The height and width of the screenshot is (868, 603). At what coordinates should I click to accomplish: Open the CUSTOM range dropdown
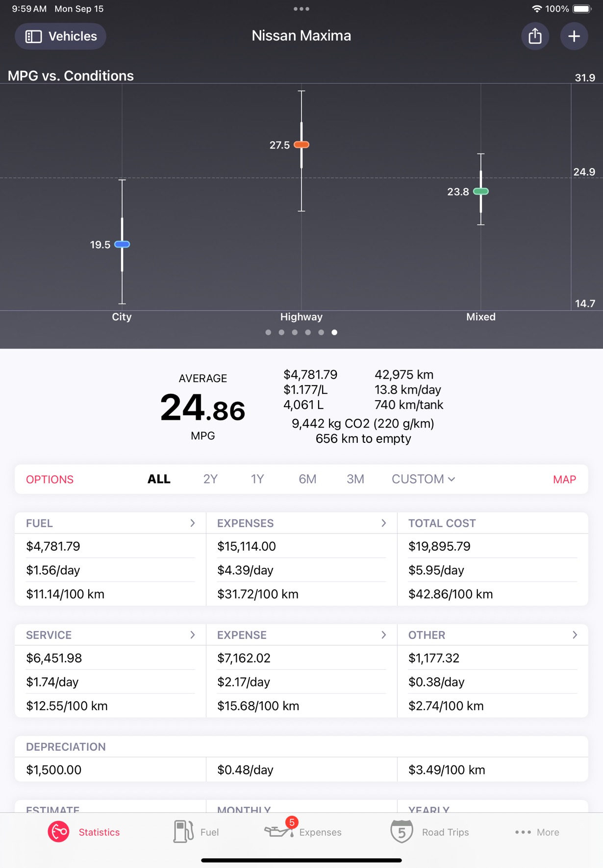pos(424,479)
